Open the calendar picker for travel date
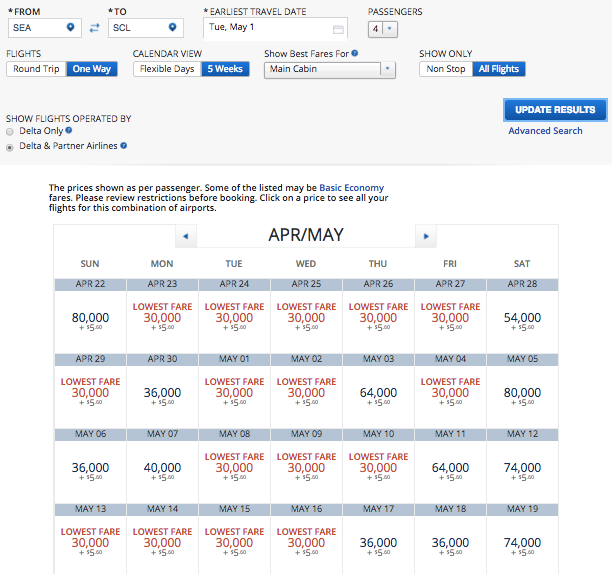Image resolution: width=612 pixels, height=574 pixels. [338, 29]
